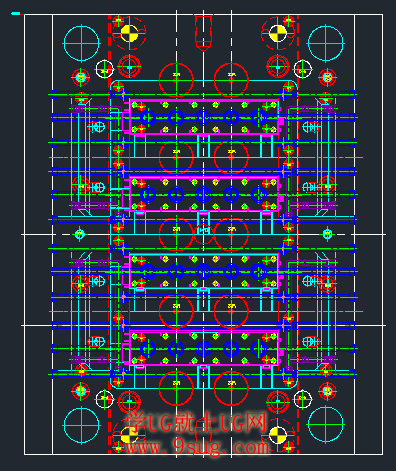Click the white circle at lower-right of plate
The height and width of the screenshot is (471, 396).
pyautogui.click(x=302, y=399)
